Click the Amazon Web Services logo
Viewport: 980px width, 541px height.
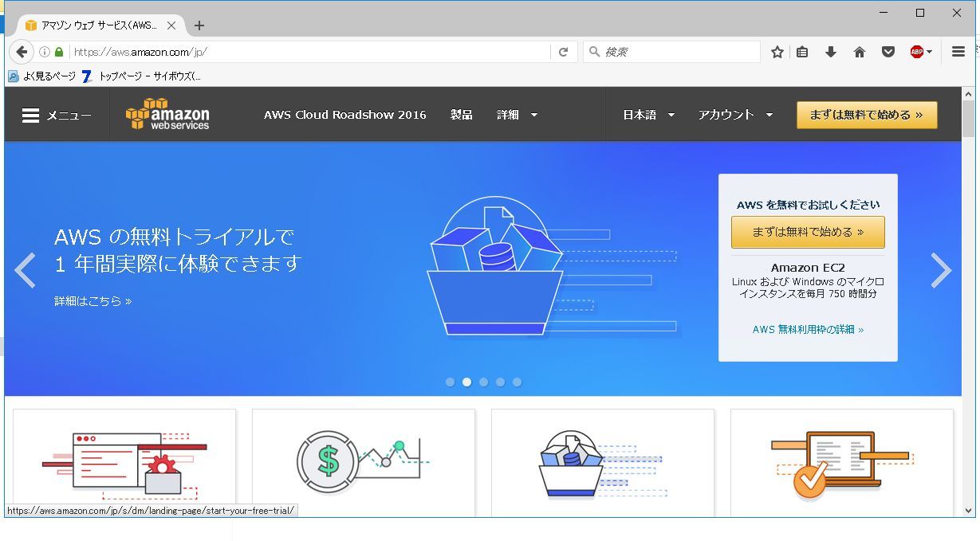[167, 114]
